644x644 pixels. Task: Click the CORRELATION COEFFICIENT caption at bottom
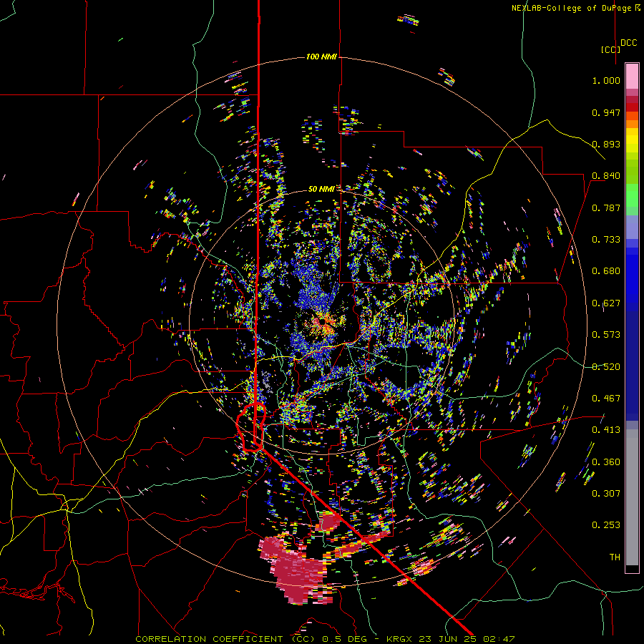[324, 639]
